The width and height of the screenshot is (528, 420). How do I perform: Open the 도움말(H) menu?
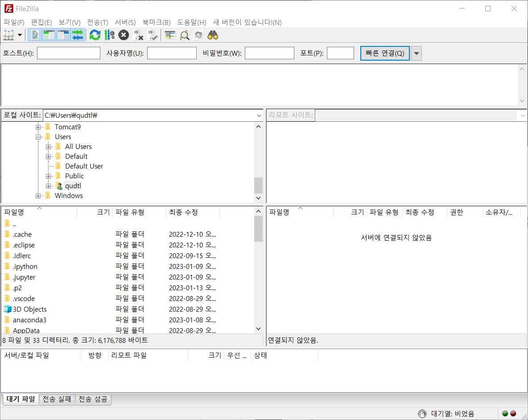pyautogui.click(x=192, y=23)
